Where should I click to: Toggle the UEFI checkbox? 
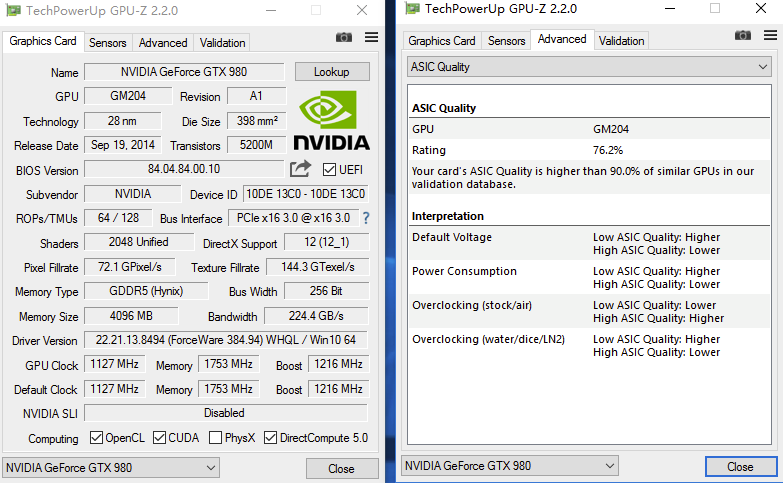[x=329, y=170]
